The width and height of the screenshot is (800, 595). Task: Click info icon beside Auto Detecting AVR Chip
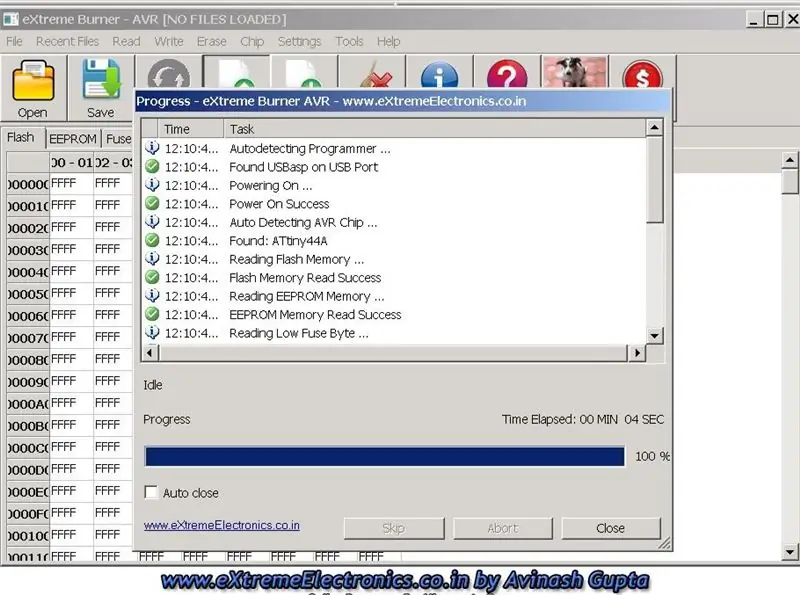pos(152,221)
